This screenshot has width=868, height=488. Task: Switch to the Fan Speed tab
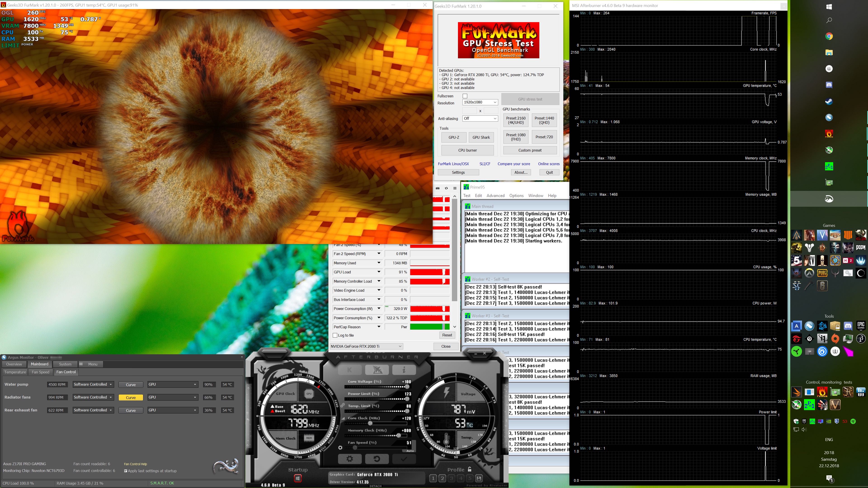click(40, 372)
